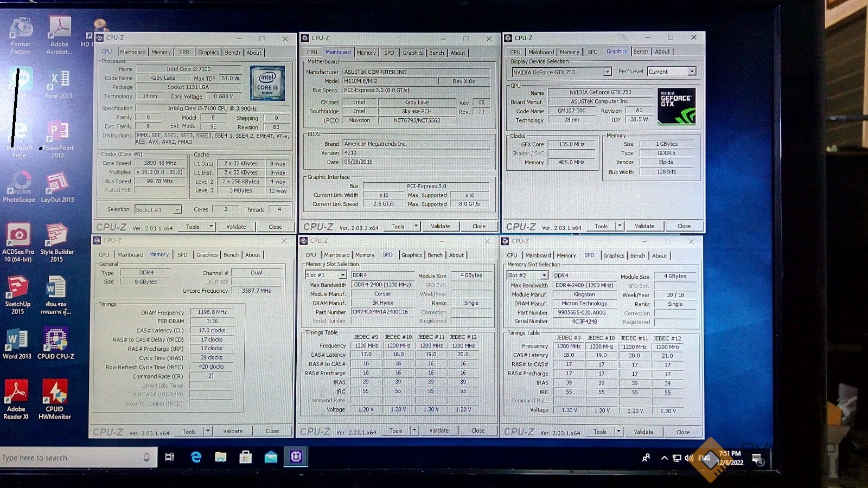Image resolution: width=868 pixels, height=488 pixels.
Task: Click the Intel Core i3 7100 name field
Action: point(188,69)
